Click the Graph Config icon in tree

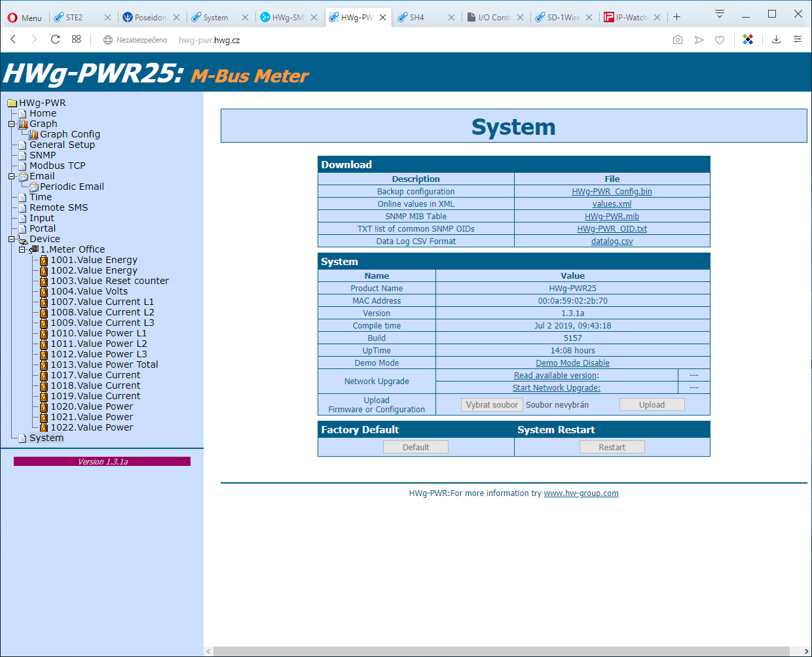pyautogui.click(x=33, y=134)
